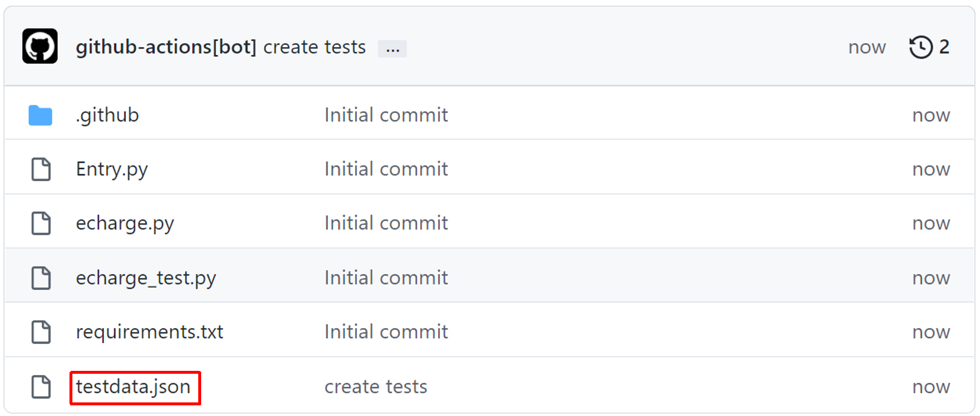Expand the commit message ellipsis button
The width and height of the screenshot is (980, 416).
point(392,49)
